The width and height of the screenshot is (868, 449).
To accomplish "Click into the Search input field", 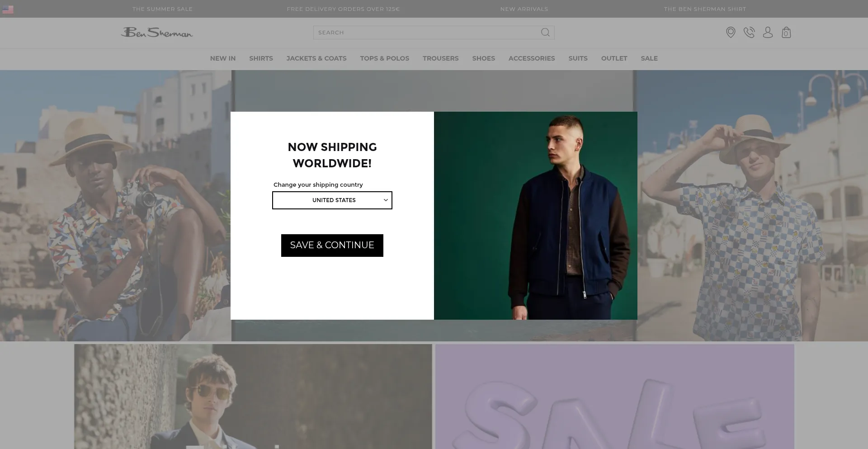I will 425,33.
